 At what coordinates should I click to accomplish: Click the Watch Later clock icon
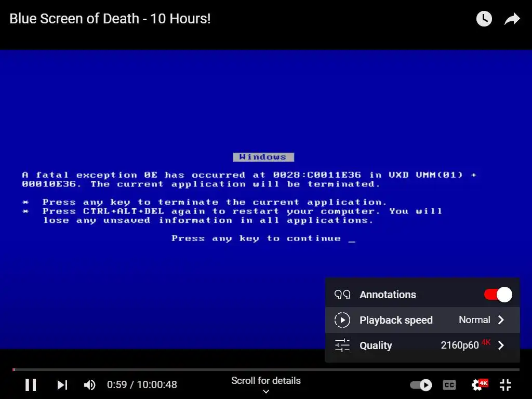pyautogui.click(x=484, y=19)
